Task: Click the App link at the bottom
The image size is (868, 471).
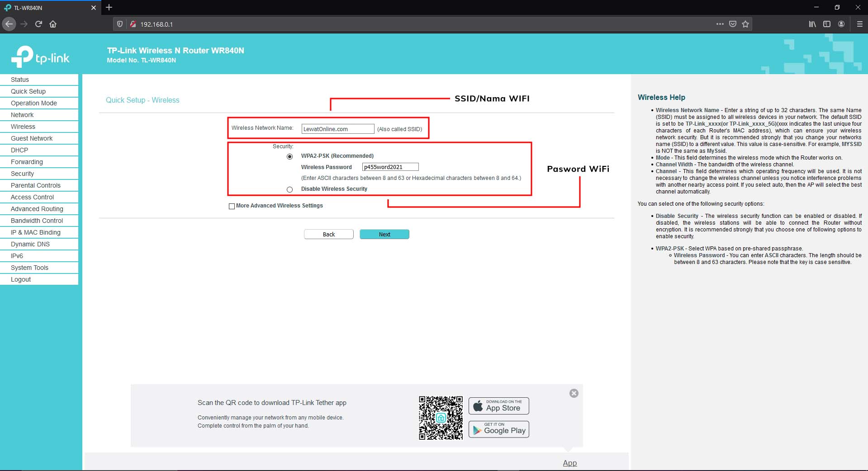Action: [x=570, y=463]
